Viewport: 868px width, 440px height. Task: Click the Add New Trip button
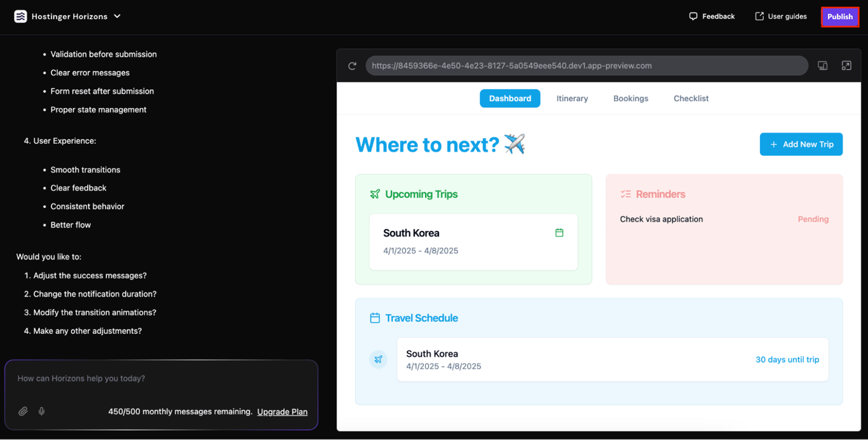click(x=801, y=144)
